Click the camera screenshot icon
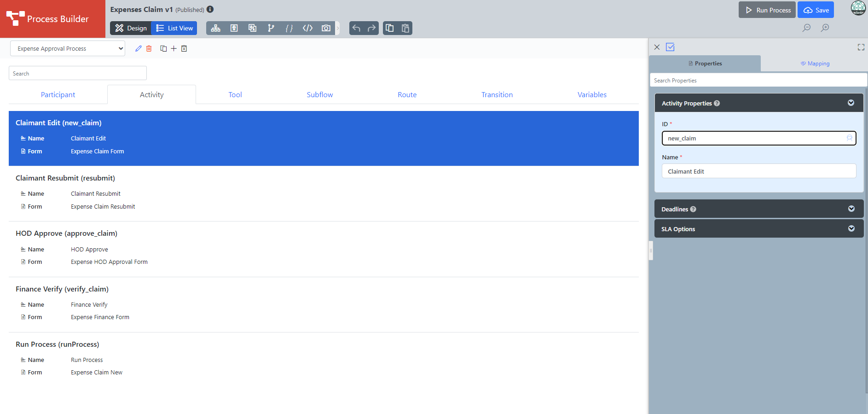 coord(326,28)
